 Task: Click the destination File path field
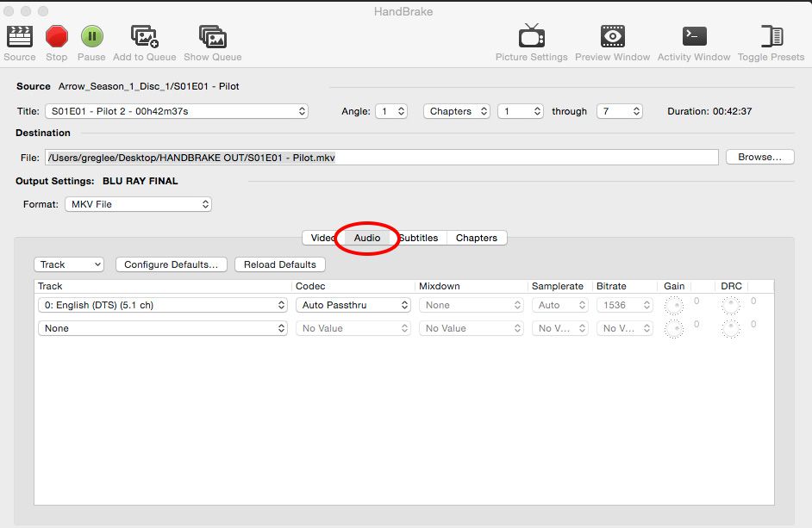coord(382,158)
